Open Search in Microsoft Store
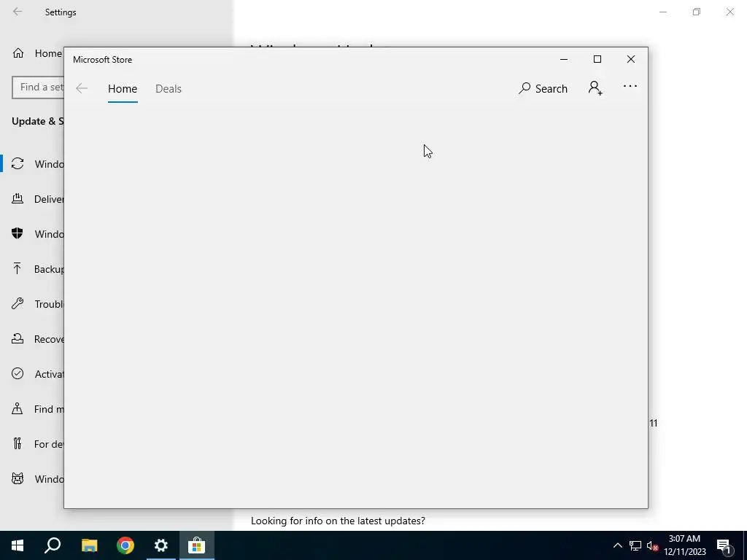The height and width of the screenshot is (560, 747). coord(543,88)
